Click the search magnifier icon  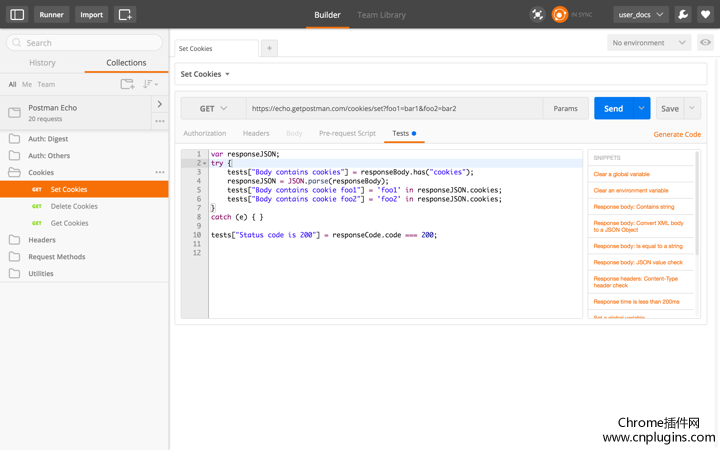(x=17, y=43)
